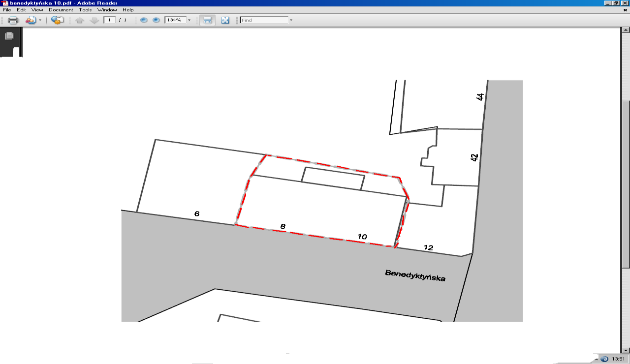The width and height of the screenshot is (630, 364).
Task: Click the Adobe PDF icon in title bar
Action: (5, 3)
